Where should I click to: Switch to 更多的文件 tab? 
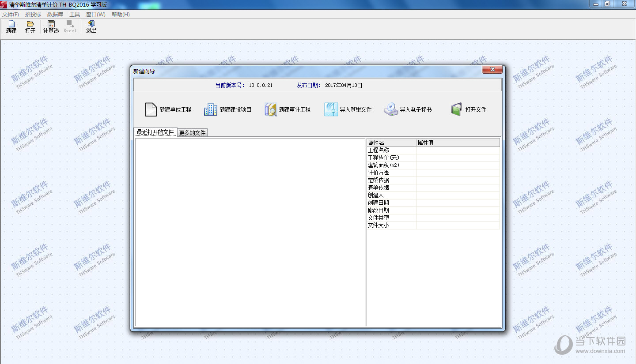(x=192, y=132)
